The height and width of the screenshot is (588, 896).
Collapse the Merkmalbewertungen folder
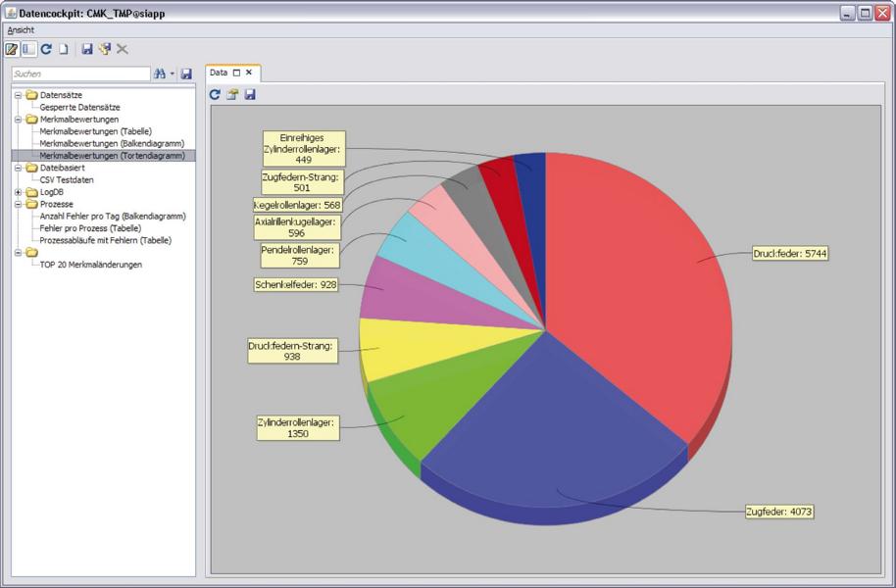tap(19, 120)
